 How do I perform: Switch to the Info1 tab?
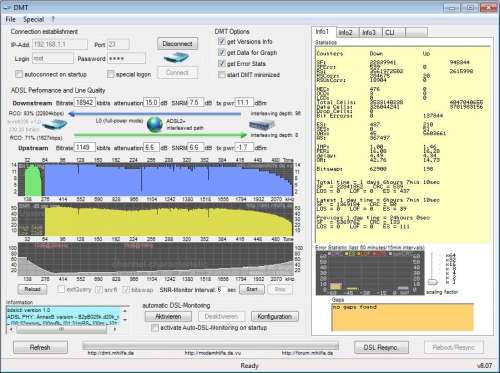322,32
